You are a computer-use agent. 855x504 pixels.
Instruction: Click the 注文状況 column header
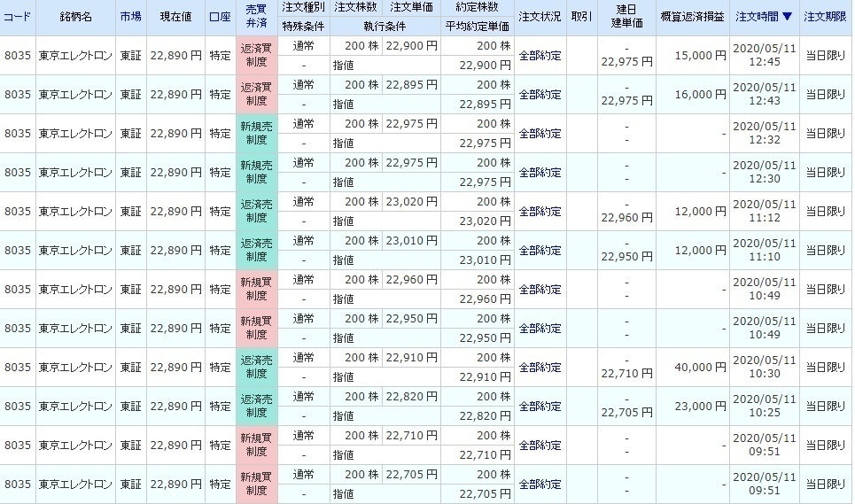pos(540,17)
